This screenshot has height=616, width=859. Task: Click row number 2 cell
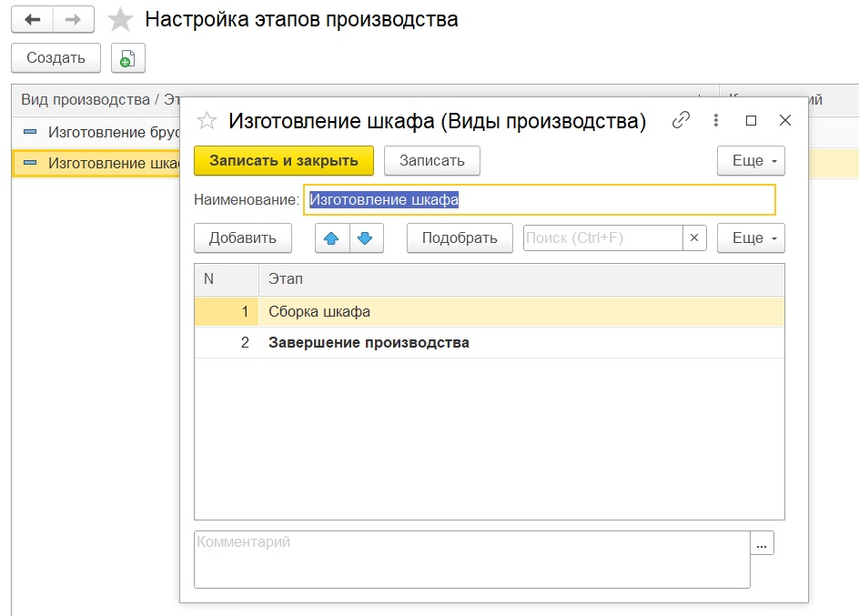click(227, 343)
